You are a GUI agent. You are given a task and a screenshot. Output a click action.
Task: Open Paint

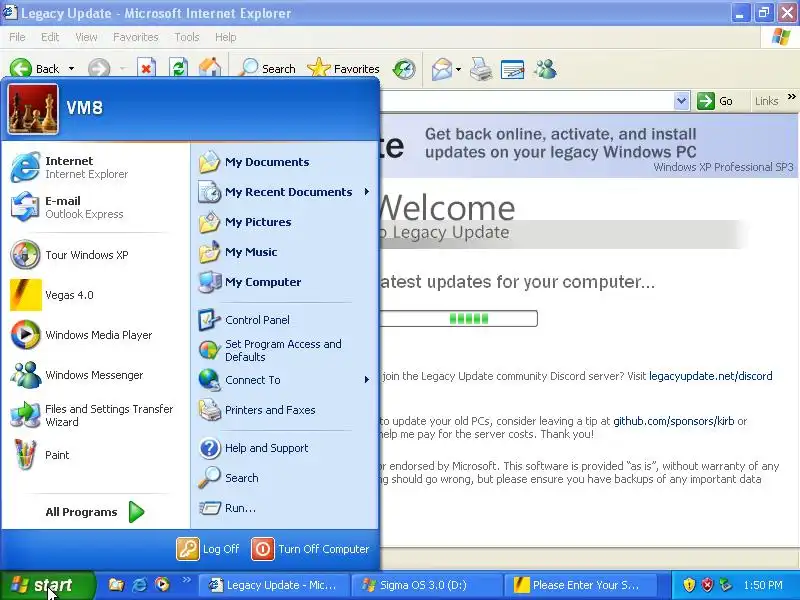coord(95,455)
